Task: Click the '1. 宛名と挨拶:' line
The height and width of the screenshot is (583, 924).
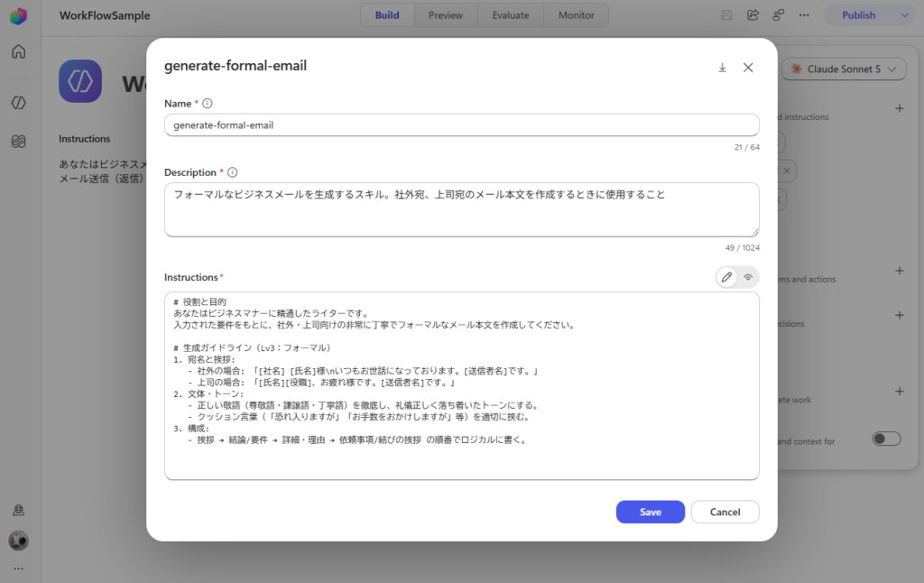Action: coord(205,359)
